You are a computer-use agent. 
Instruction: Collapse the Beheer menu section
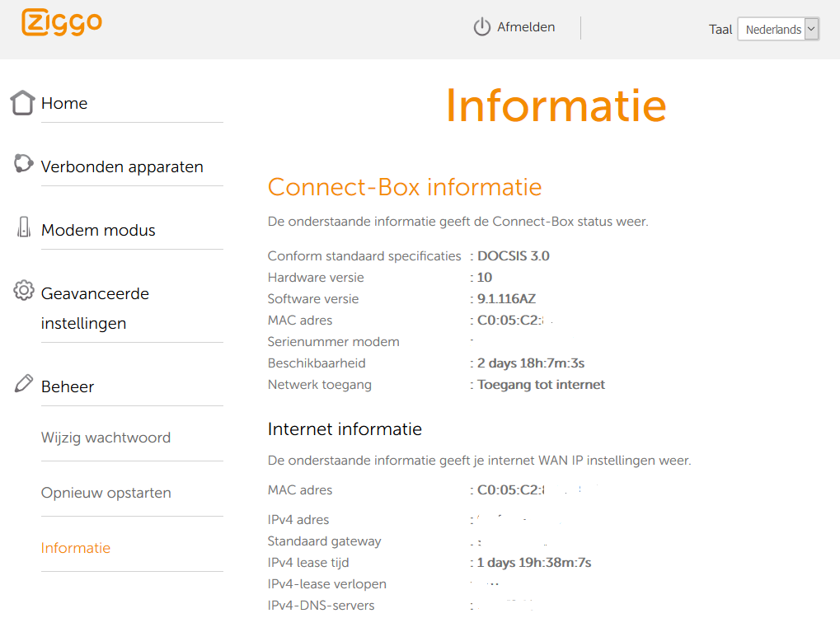(68, 386)
